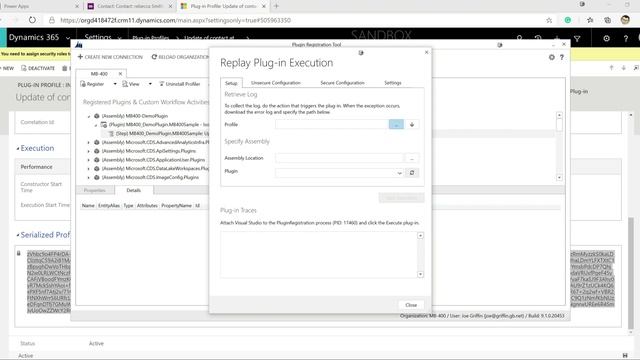The image size is (640, 360).
Task: Open the Plugin combo box dropdown
Action: [399, 173]
